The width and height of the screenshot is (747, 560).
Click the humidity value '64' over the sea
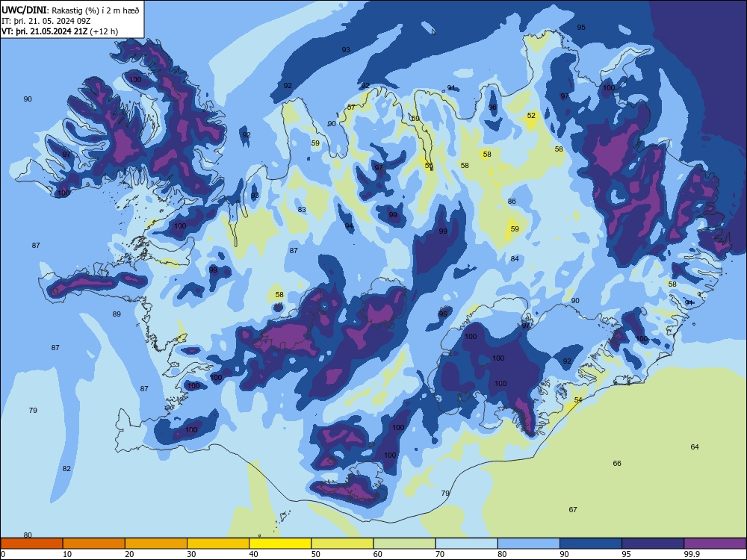point(695,447)
